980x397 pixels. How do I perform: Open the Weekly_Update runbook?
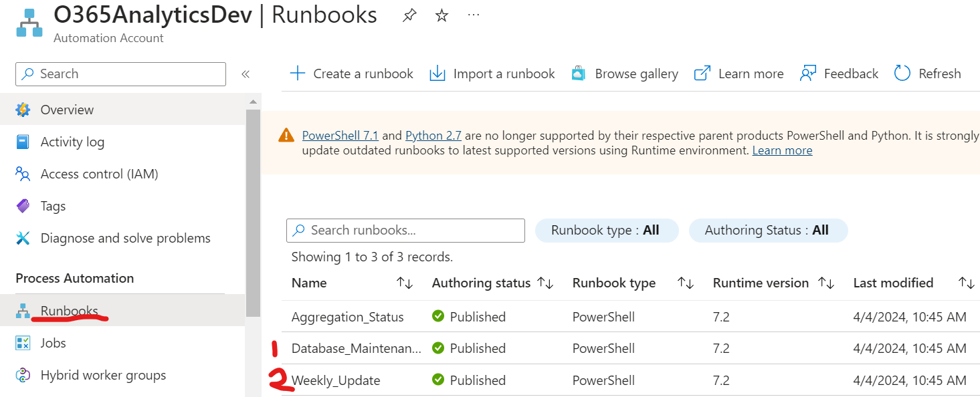(x=336, y=380)
